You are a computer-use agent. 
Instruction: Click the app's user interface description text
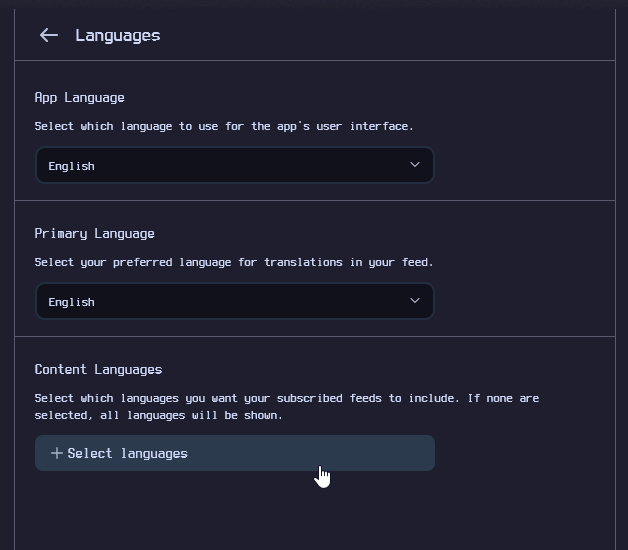click(x=223, y=127)
